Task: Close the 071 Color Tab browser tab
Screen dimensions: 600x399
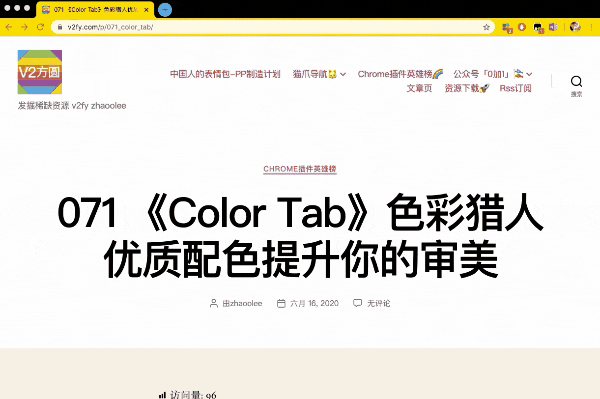Action: [146, 10]
